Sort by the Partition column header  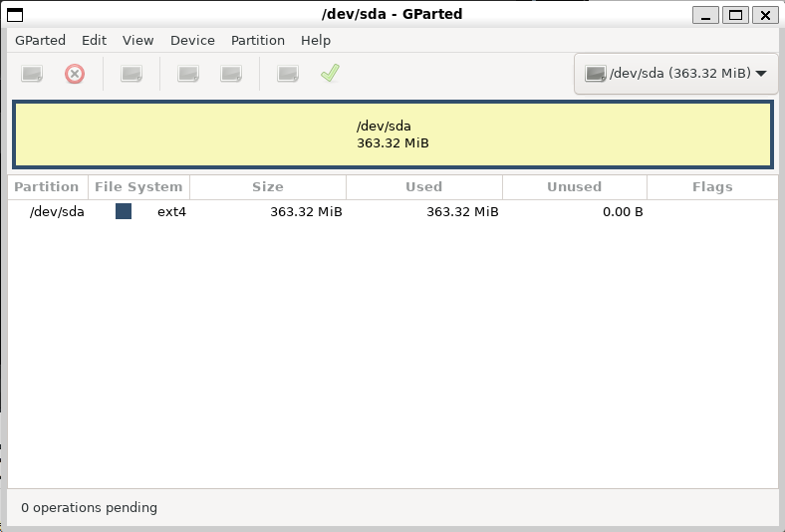(48, 187)
